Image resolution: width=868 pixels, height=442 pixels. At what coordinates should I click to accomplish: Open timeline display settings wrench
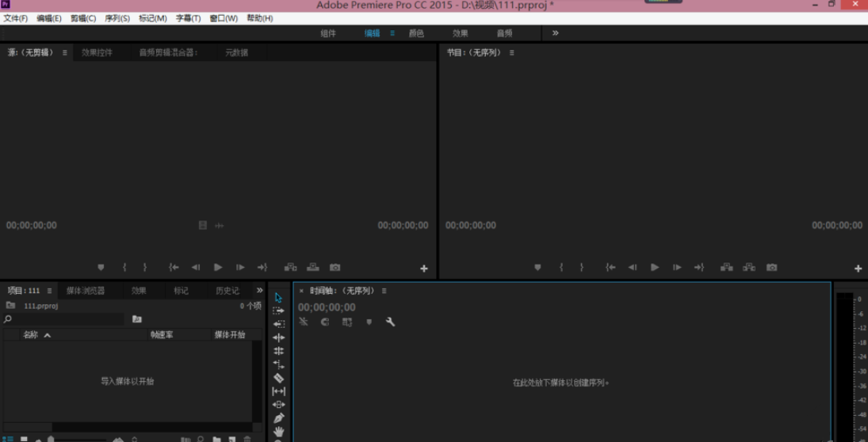point(390,322)
